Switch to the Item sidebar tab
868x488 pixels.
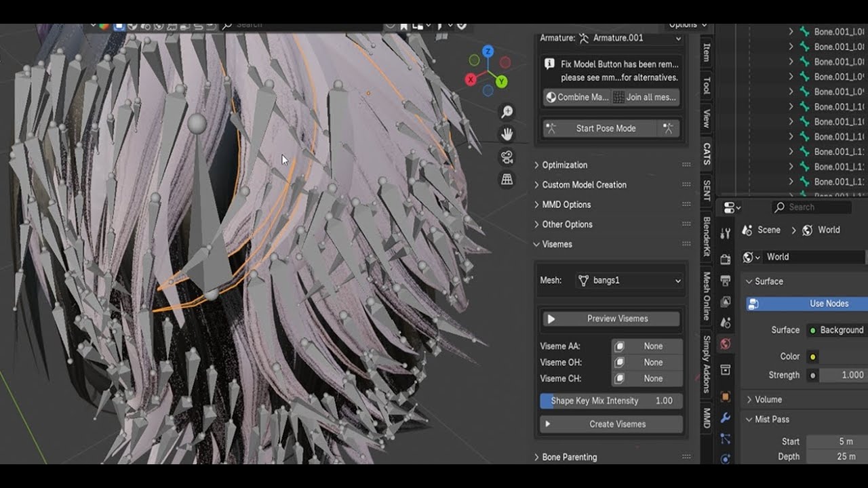point(707,53)
